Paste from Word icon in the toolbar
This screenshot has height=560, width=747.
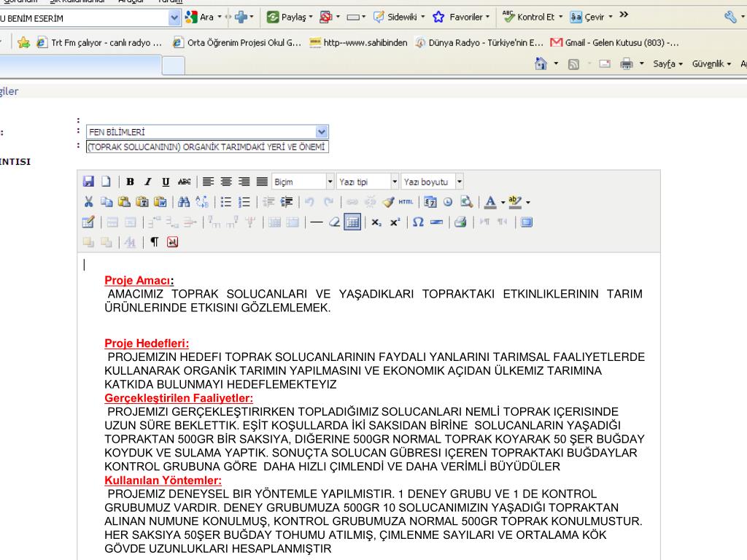click(160, 202)
